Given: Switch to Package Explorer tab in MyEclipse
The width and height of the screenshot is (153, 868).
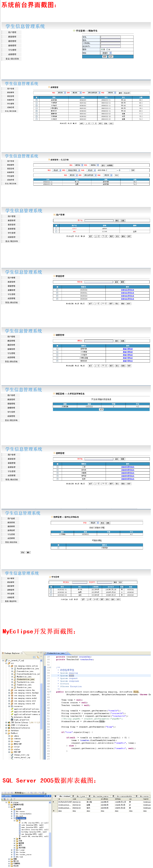Looking at the screenshot, I should click(x=12, y=653).
